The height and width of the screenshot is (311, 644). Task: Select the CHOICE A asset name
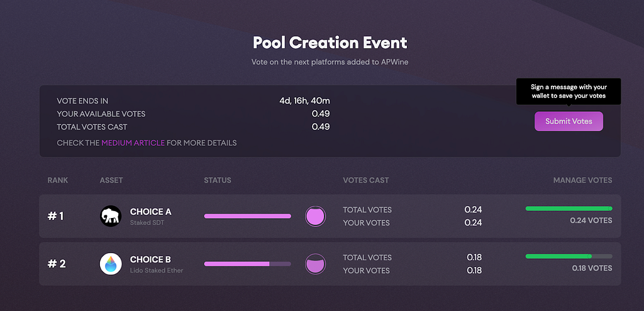tap(151, 212)
